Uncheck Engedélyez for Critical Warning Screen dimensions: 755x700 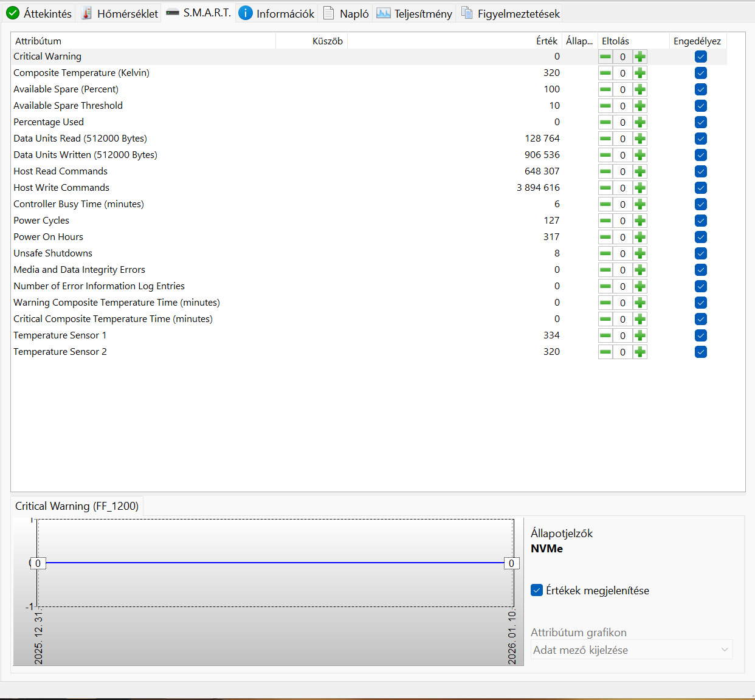pos(701,57)
